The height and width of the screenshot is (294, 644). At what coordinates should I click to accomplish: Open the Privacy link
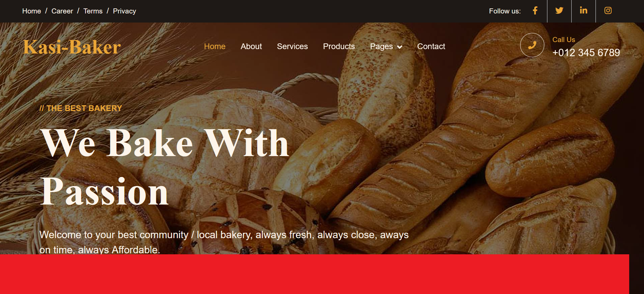[125, 11]
